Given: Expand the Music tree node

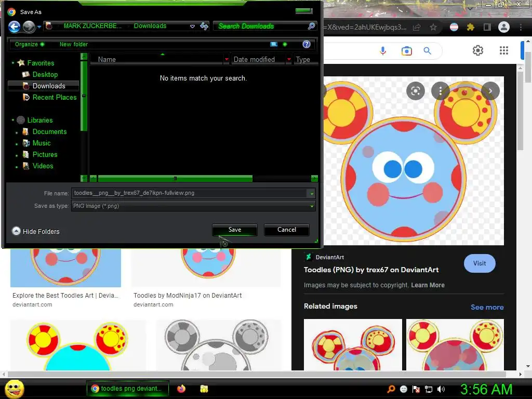Looking at the screenshot, I should click(x=17, y=144).
